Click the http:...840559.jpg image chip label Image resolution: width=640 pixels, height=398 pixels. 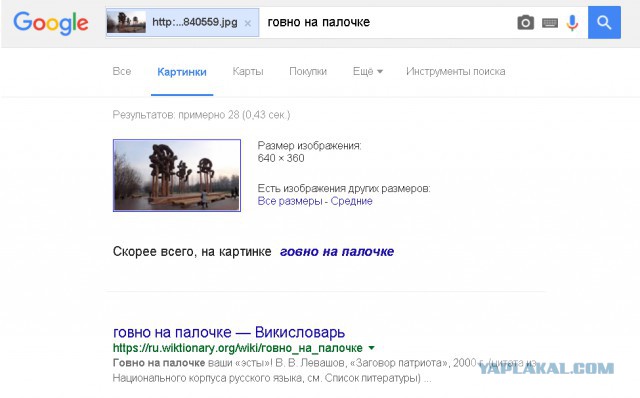195,22
